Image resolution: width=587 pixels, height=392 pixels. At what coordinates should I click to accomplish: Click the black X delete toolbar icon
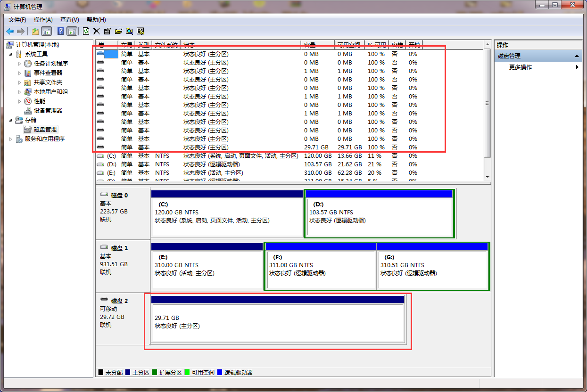pos(97,31)
